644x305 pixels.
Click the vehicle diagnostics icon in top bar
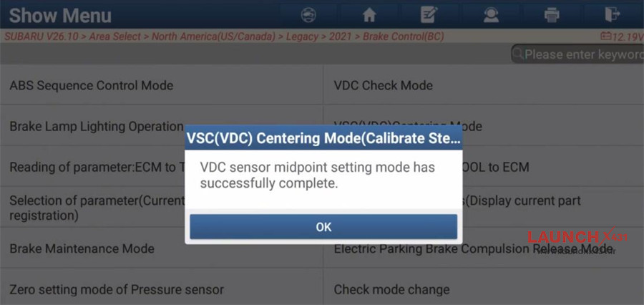click(309, 14)
